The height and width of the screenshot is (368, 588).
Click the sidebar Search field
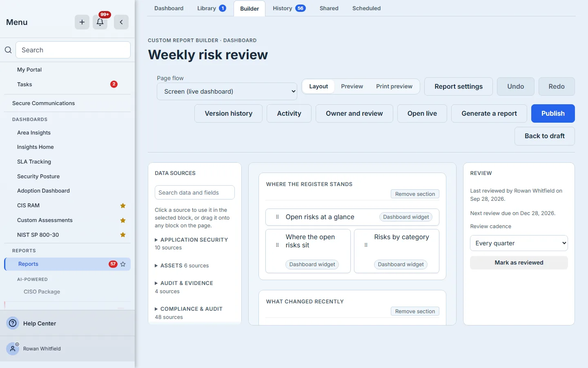tap(73, 50)
